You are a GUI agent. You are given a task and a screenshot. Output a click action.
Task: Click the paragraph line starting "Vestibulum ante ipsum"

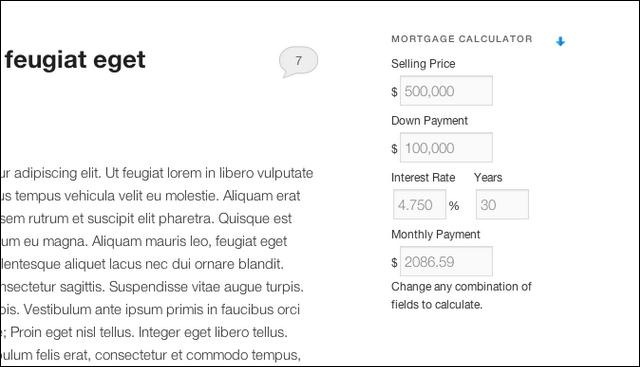click(x=150, y=309)
